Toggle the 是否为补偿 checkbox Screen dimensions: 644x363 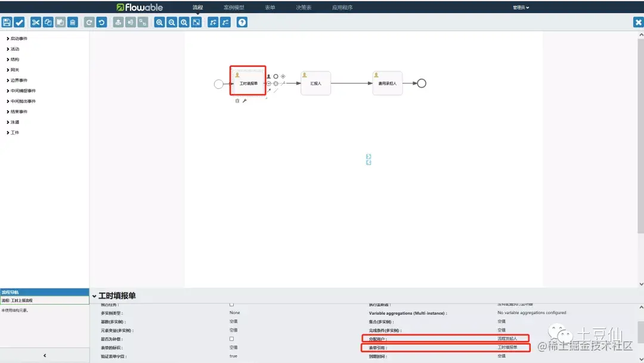click(x=231, y=339)
